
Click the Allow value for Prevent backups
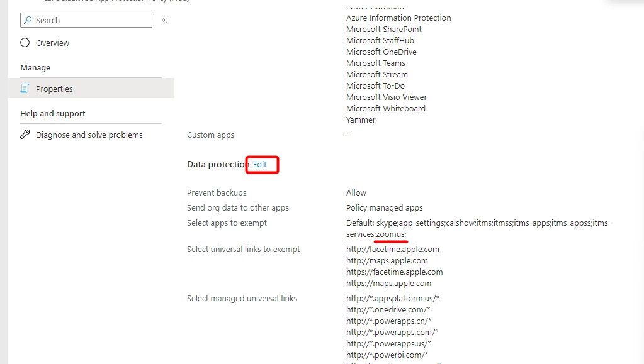(356, 192)
